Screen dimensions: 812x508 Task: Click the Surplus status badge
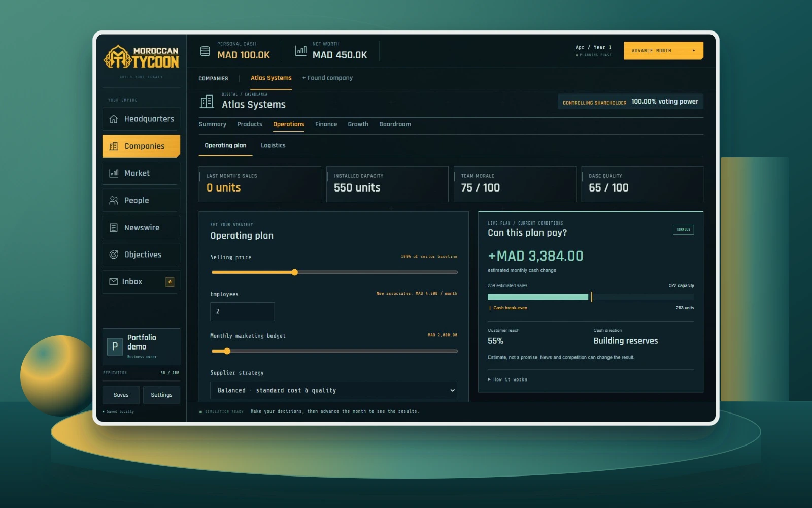[683, 230]
